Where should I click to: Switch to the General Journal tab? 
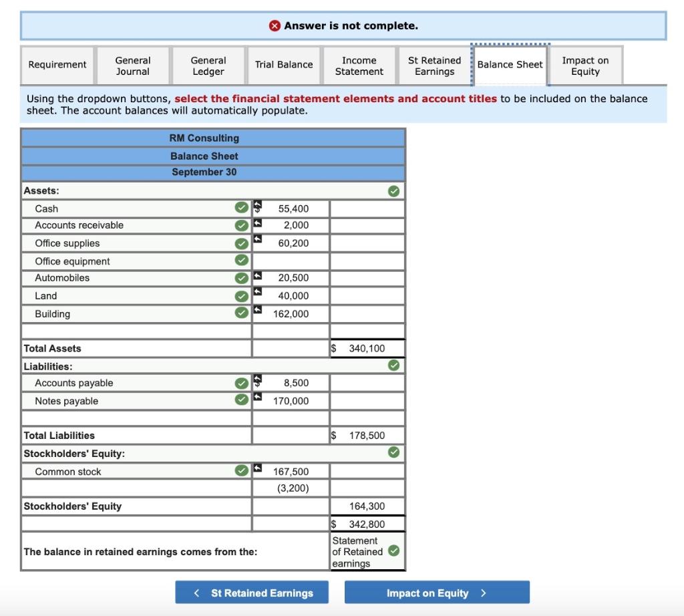tap(133, 66)
